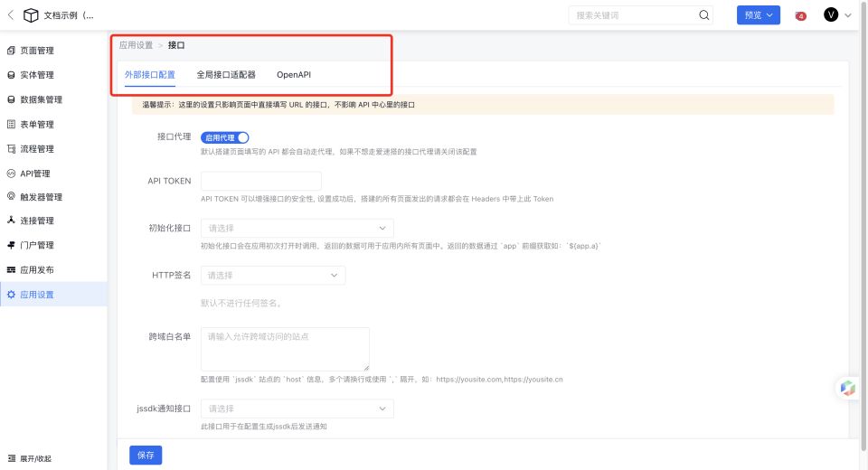Expand the 初始化接口 dropdown
Image resolution: width=868 pixels, height=470 pixels.
(x=297, y=229)
